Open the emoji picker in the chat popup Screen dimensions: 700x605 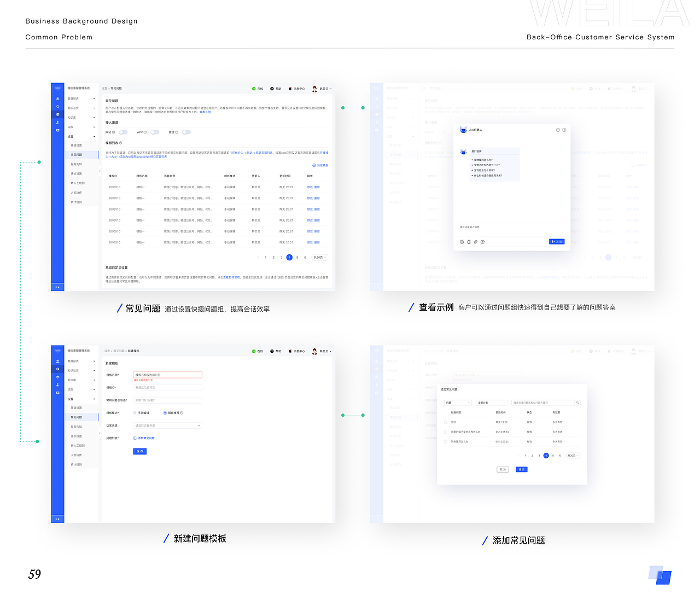pos(462,242)
